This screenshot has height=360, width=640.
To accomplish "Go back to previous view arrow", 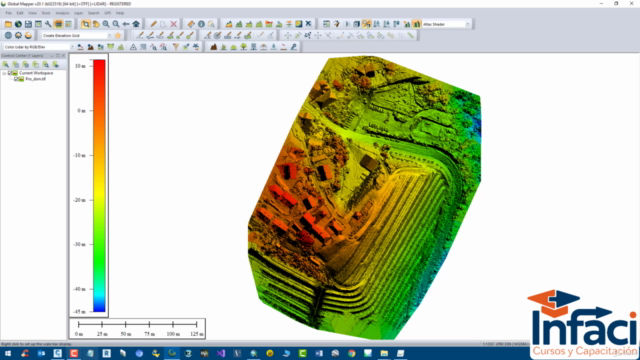I will [x=126, y=24].
